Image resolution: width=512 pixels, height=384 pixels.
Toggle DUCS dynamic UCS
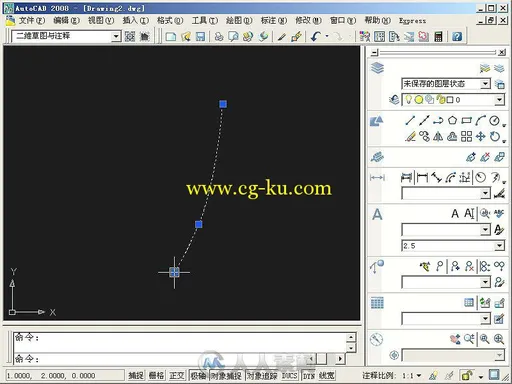[289, 375]
